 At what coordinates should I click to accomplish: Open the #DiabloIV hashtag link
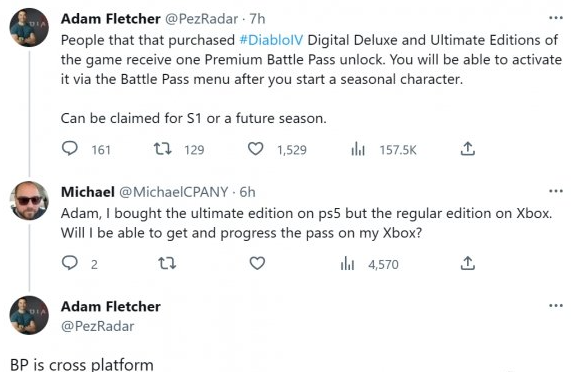pyautogui.click(x=271, y=40)
